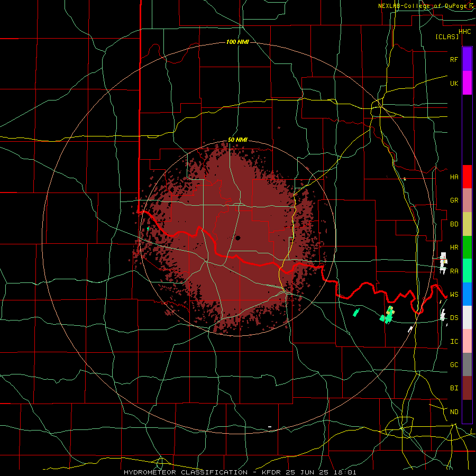Screen dimensions: 476x476
Task: Select the GR pink-brown legend swatch
Action: (x=467, y=200)
